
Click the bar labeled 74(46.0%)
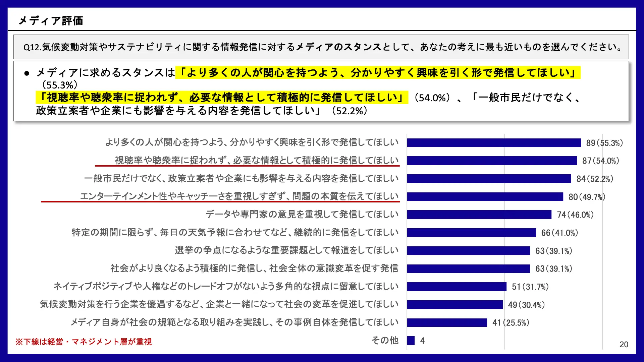(x=479, y=215)
